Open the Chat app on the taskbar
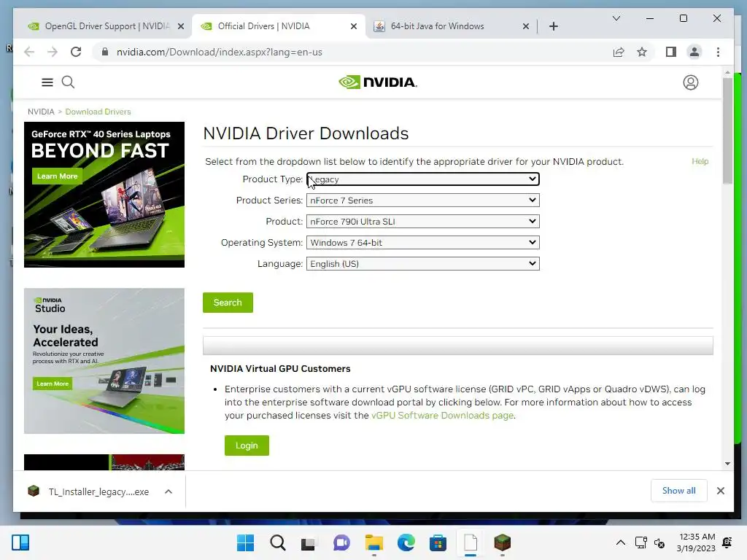This screenshot has height=560, width=747. coord(341,542)
